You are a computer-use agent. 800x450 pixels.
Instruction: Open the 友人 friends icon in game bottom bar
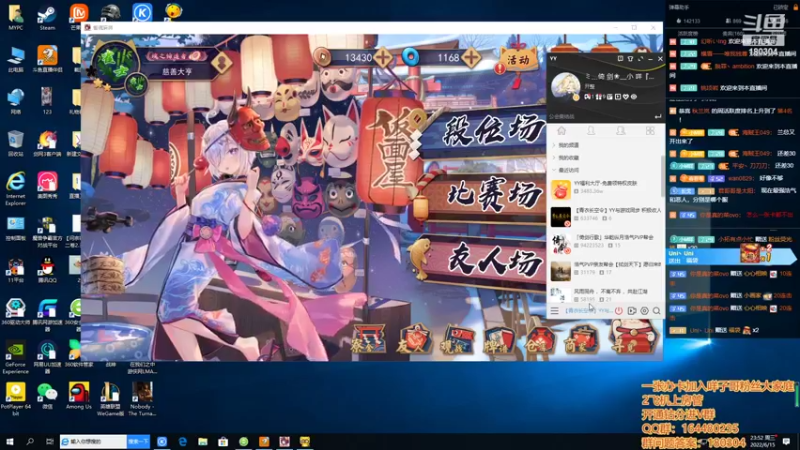pyautogui.click(x=413, y=341)
